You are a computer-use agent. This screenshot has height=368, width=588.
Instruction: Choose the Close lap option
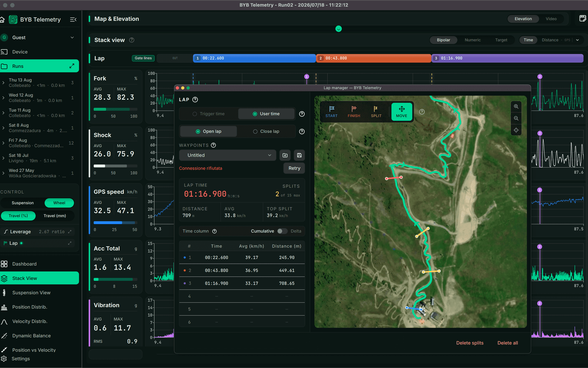click(x=266, y=132)
